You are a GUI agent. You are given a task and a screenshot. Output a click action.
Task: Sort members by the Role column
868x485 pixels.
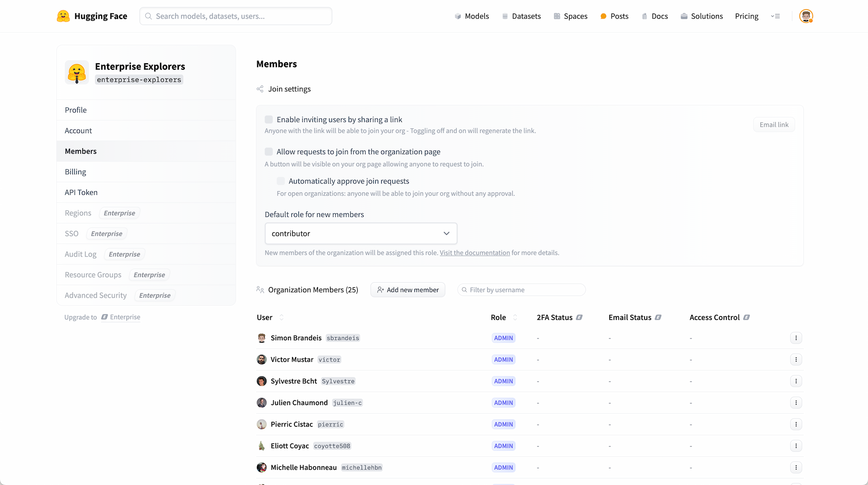point(515,317)
